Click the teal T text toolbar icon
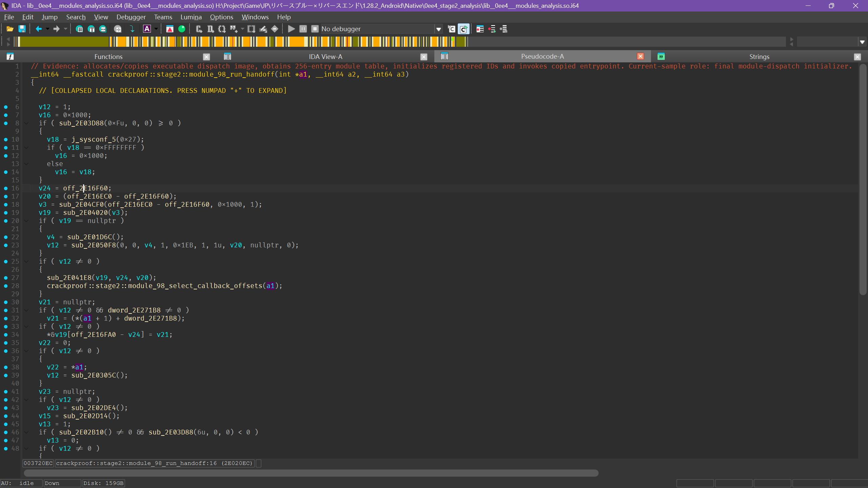The image size is (868, 488). click(x=91, y=29)
